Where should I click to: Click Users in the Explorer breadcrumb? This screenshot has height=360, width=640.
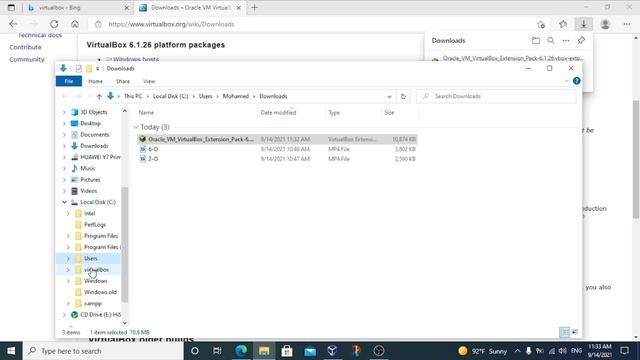pyautogui.click(x=205, y=96)
